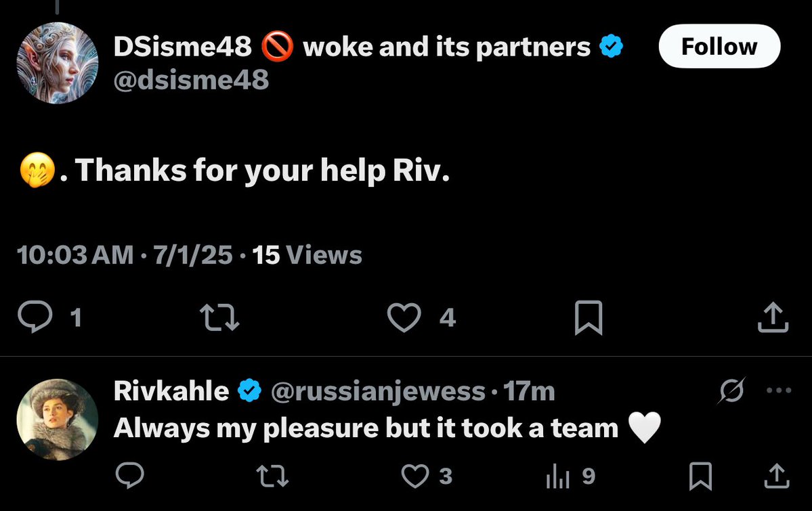Bookmark Rivkahle's reply
Viewport: 812px width, 511px height.
pyautogui.click(x=700, y=476)
